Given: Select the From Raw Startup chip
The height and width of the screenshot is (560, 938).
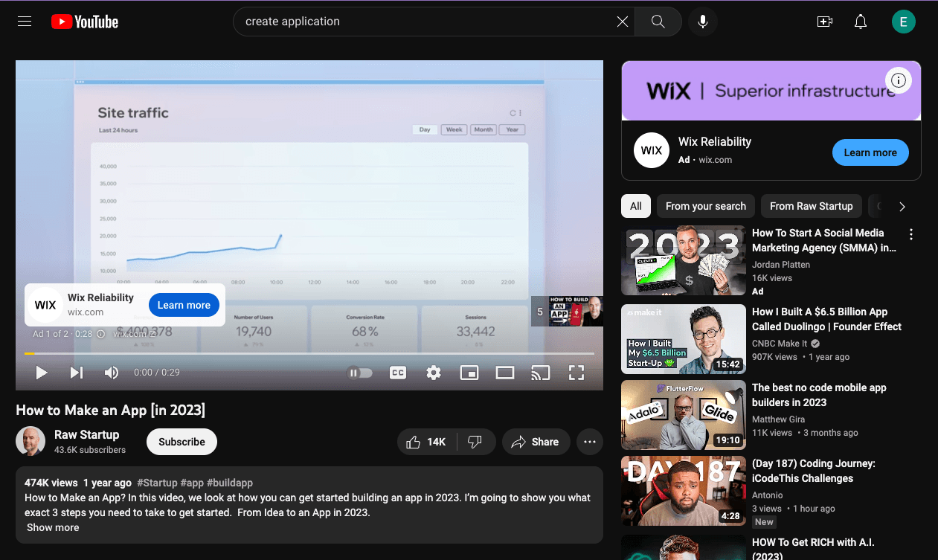Looking at the screenshot, I should pos(812,206).
